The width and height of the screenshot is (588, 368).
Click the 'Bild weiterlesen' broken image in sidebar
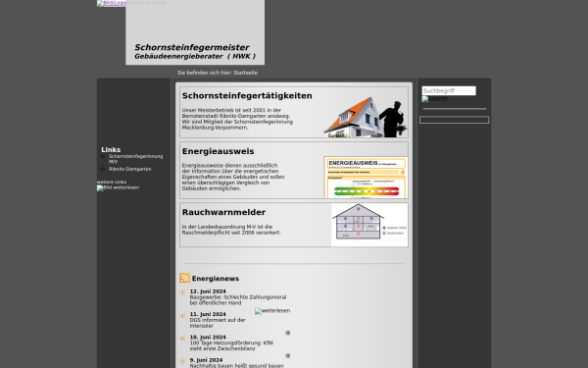[x=118, y=187]
